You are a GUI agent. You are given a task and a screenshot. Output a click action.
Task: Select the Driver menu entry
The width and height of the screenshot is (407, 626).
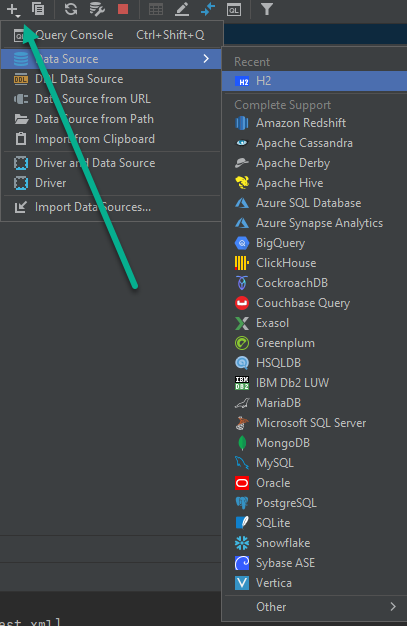(111, 183)
